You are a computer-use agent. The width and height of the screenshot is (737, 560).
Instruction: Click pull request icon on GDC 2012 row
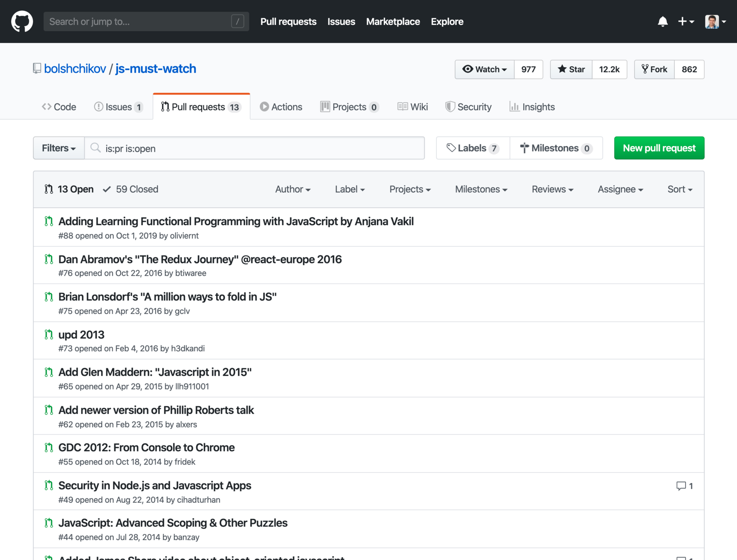tap(49, 448)
